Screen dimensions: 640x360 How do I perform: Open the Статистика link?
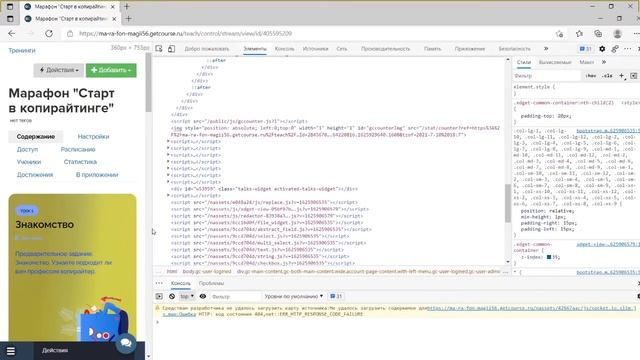80,162
